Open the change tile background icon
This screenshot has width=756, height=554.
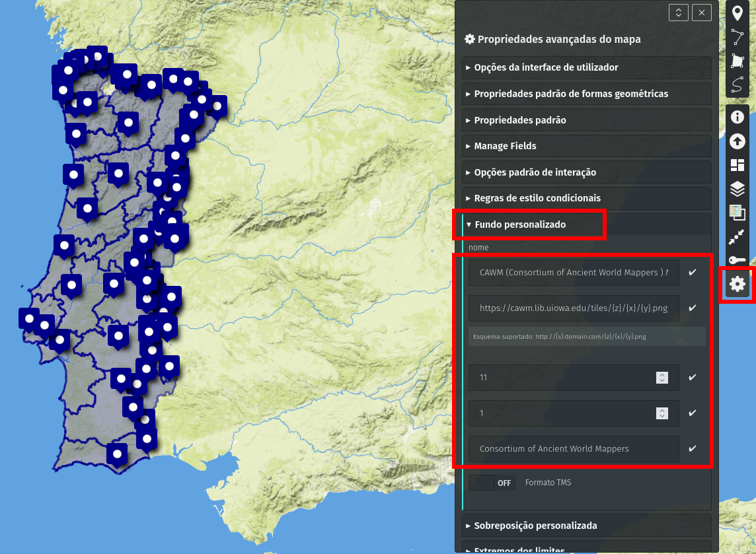pyautogui.click(x=737, y=213)
